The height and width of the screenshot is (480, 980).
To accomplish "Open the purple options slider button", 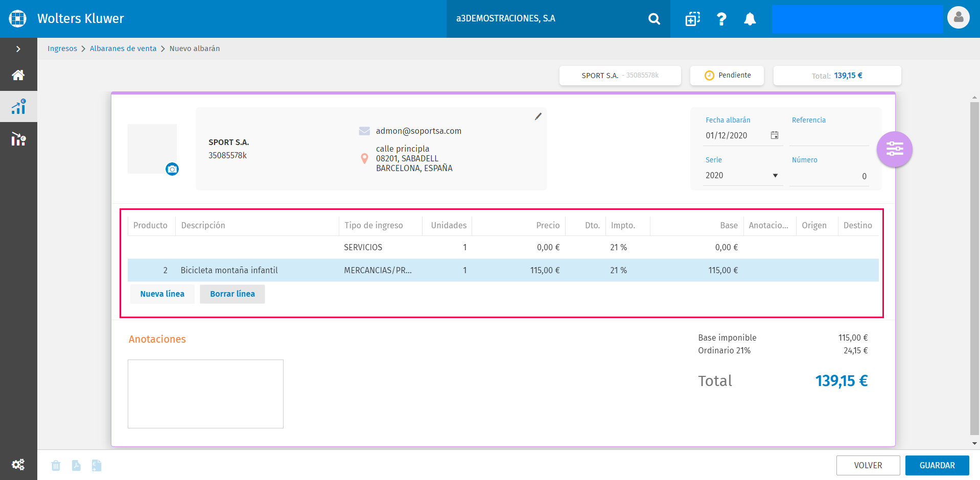I will click(895, 149).
